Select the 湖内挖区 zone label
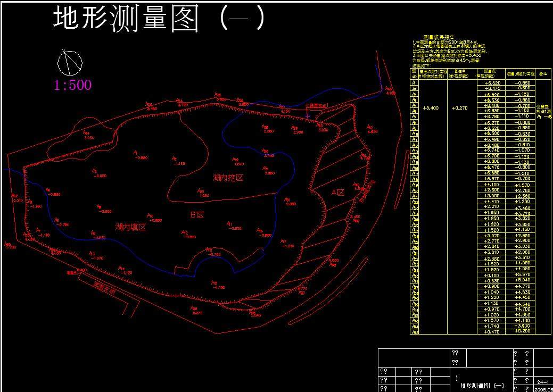 click(228, 178)
